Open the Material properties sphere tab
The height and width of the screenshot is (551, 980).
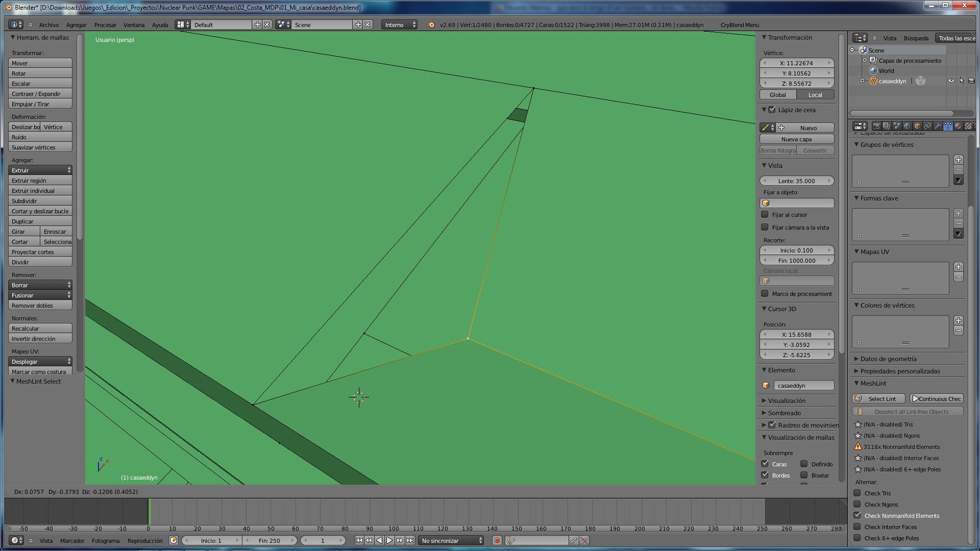(958, 126)
